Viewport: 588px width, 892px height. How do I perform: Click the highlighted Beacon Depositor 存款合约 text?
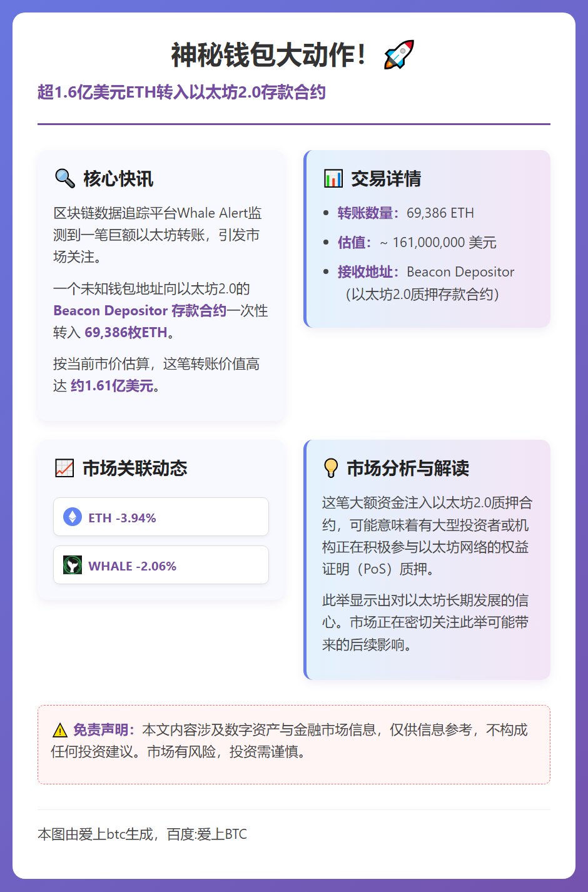pyautogui.click(x=139, y=310)
